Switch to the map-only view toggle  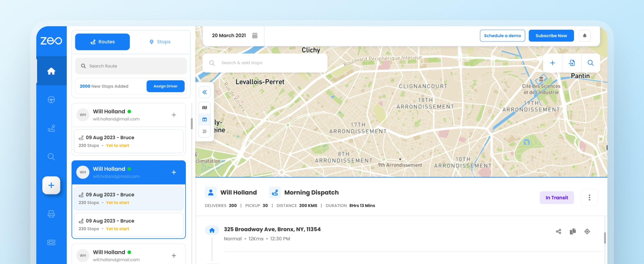coord(205,108)
